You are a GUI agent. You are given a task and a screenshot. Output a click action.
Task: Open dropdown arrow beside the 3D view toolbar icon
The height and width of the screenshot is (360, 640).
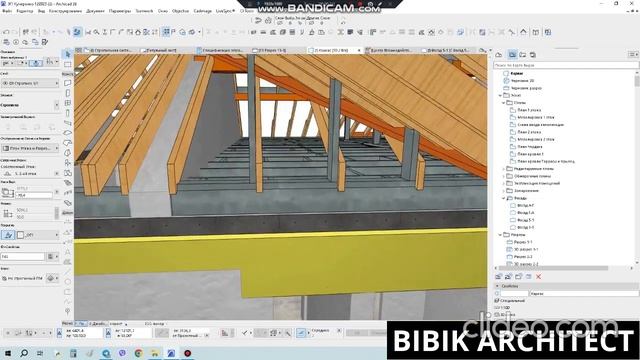(x=199, y=32)
